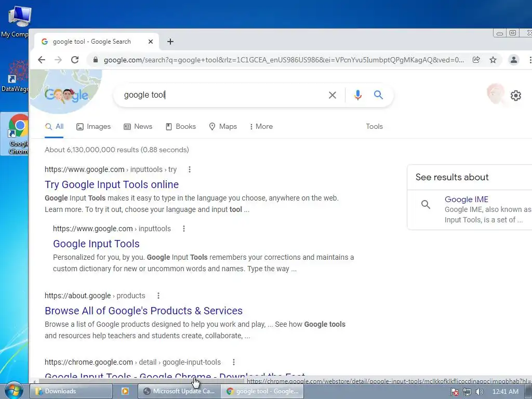Start voice search with the microphone icon
This screenshot has height=399, width=532.
coord(357,95)
